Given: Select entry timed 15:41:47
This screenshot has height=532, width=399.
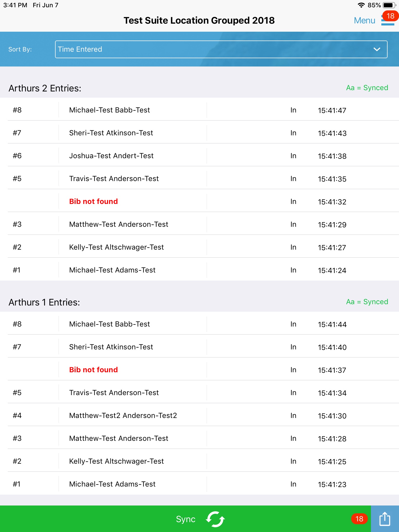Looking at the screenshot, I should pyautogui.click(x=332, y=110).
